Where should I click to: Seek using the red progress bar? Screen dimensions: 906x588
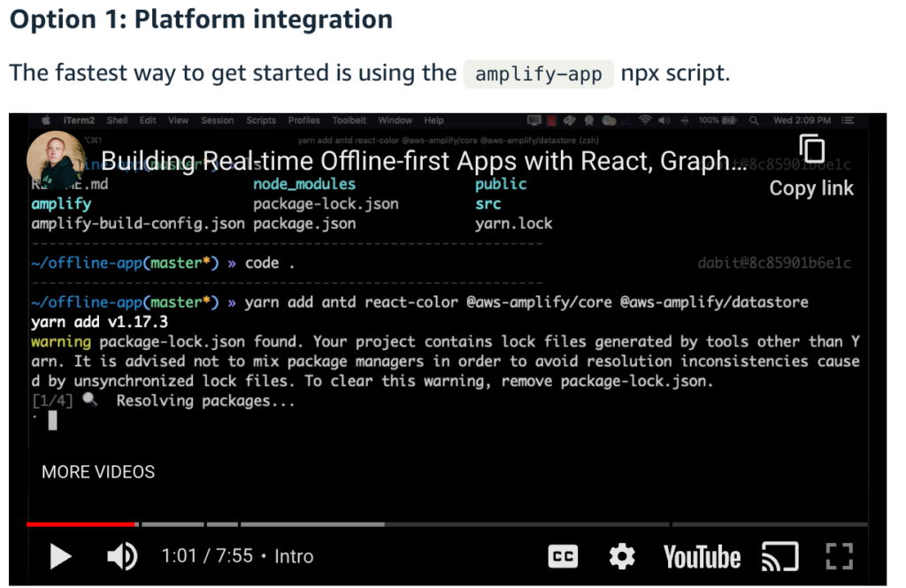[81, 524]
